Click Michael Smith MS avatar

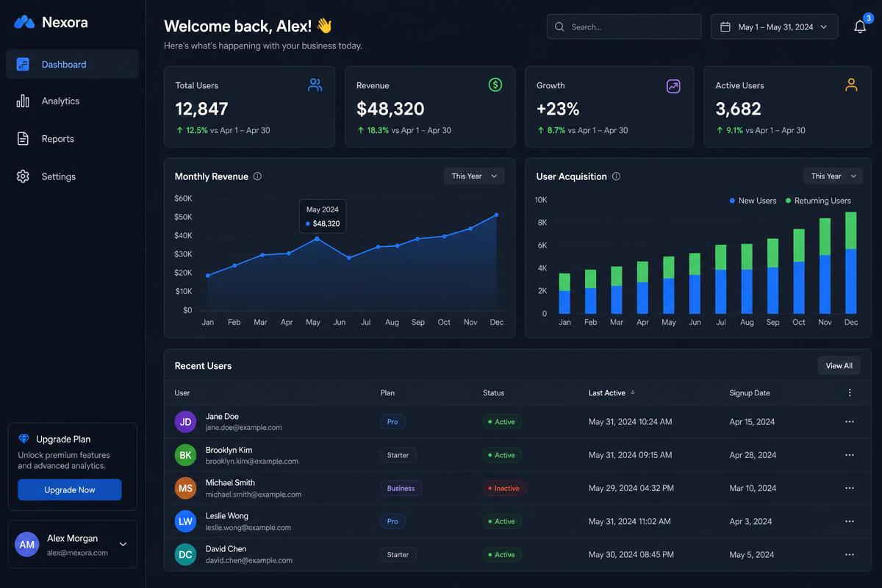pyautogui.click(x=185, y=488)
